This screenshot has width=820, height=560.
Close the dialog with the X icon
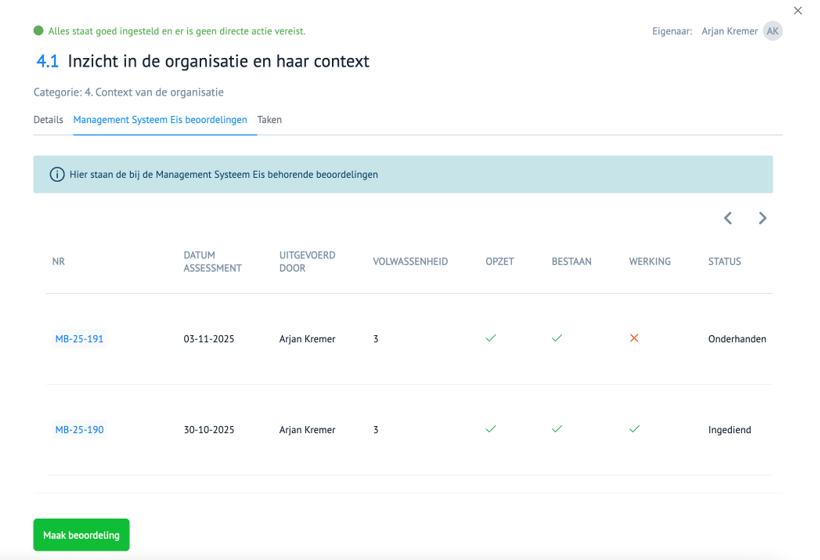click(797, 11)
